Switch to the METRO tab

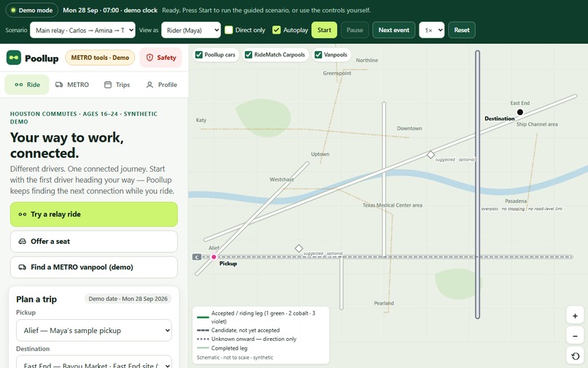click(x=72, y=85)
